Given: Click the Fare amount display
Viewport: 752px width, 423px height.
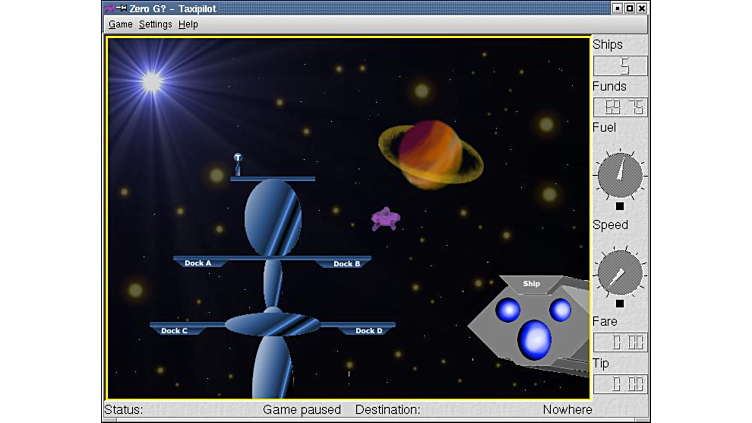Looking at the screenshot, I should (x=620, y=343).
